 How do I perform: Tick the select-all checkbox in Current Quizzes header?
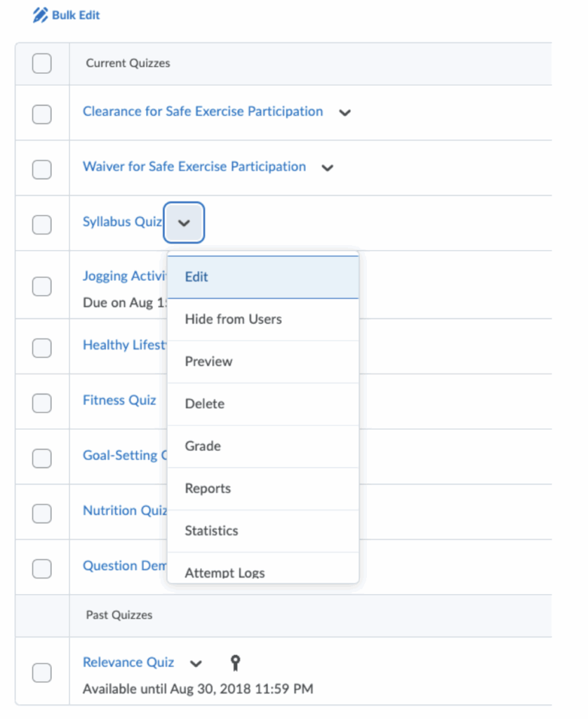tap(42, 63)
